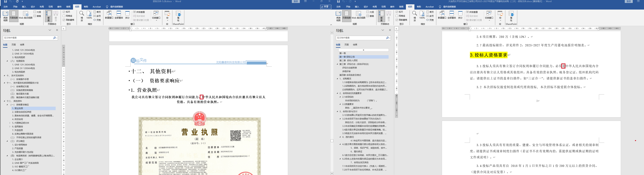Switch to 页面 tab in 招标文件 navigation pane
This screenshot has width=644, height=175.
tap(346, 45)
